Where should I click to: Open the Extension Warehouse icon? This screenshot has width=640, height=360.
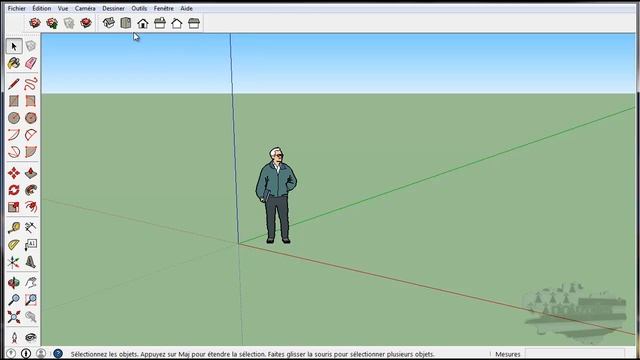(x=86, y=23)
